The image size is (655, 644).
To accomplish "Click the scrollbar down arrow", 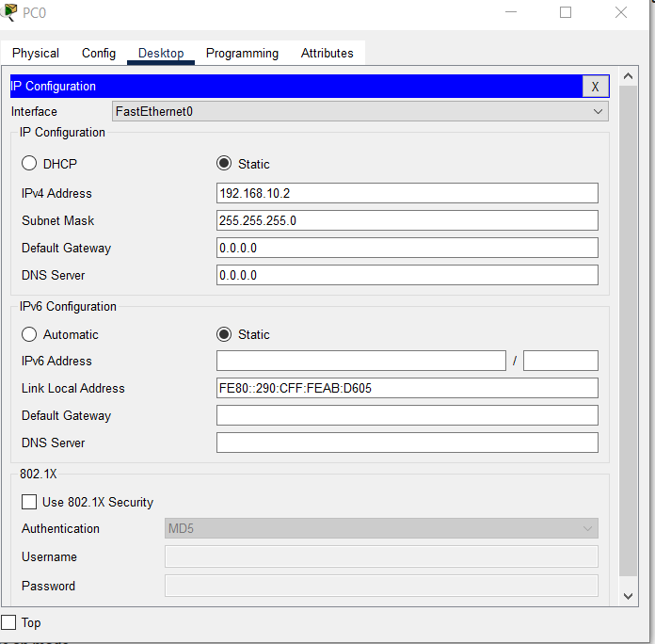I will (x=629, y=596).
